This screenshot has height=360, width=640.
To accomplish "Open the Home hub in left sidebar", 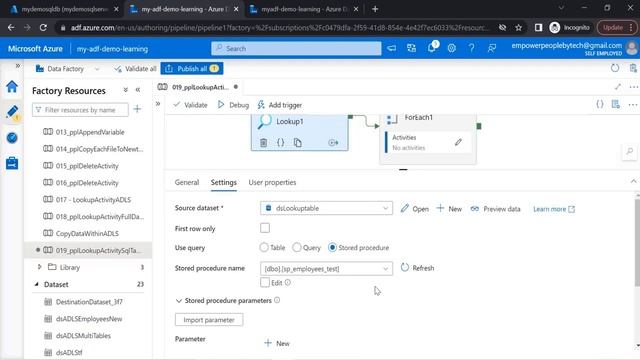I will point(12,87).
